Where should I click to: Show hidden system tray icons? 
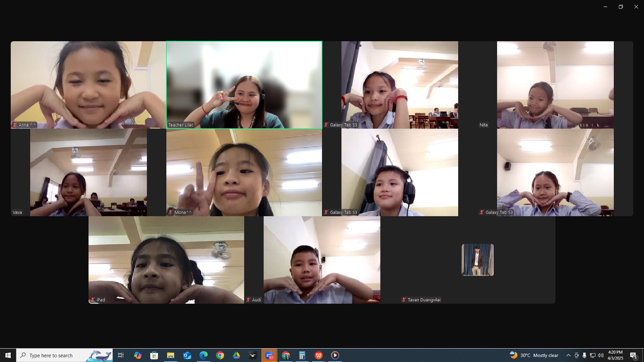(x=568, y=355)
